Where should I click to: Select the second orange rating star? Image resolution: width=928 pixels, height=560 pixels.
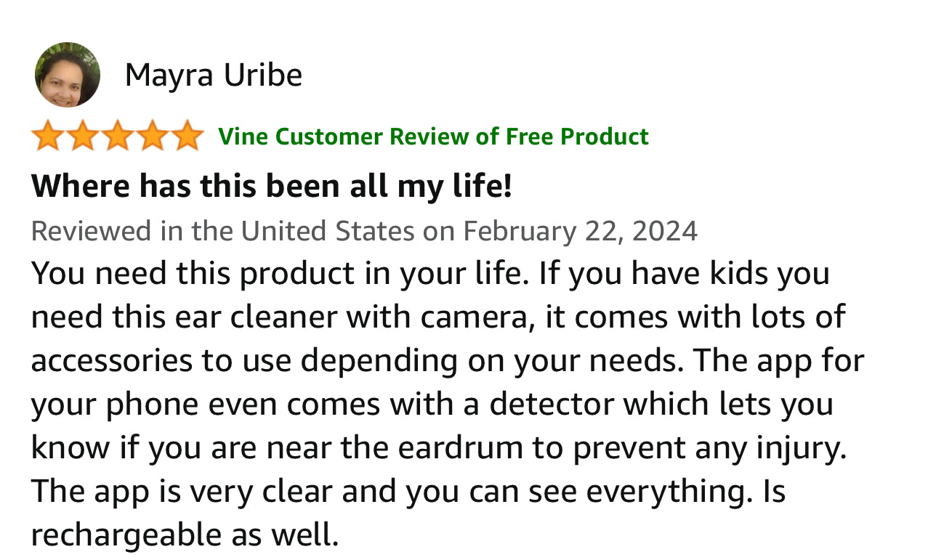(x=83, y=136)
